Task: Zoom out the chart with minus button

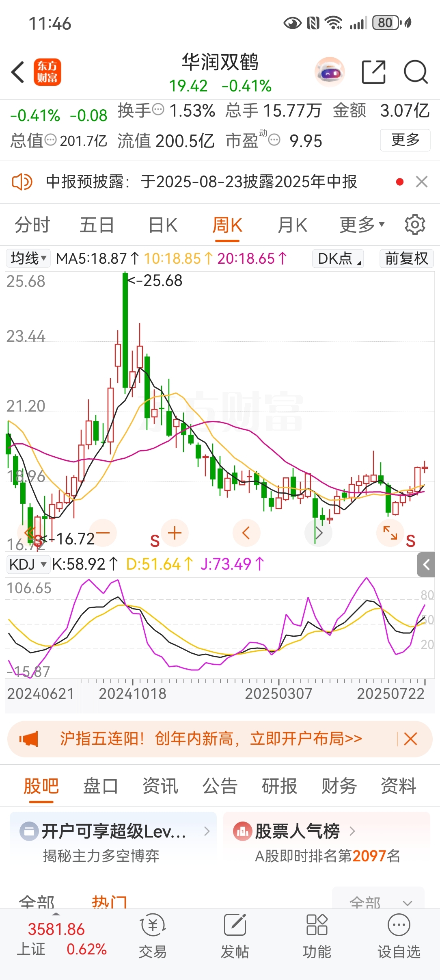Action: point(103,533)
